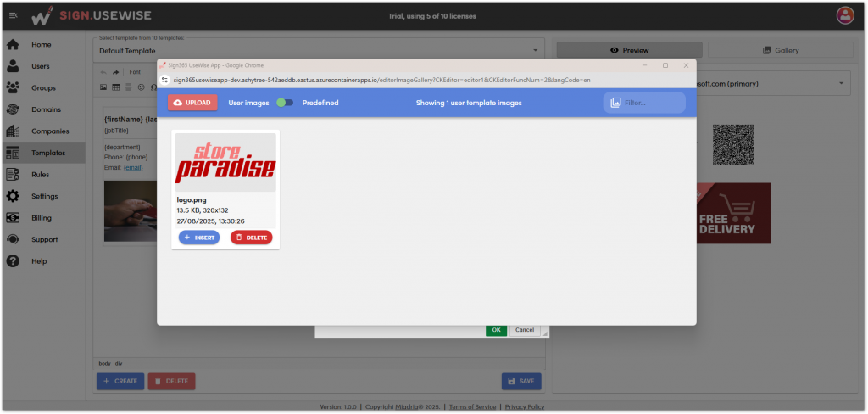Insert logo.png into the template
Image resolution: width=868 pixels, height=414 pixels.
click(199, 238)
